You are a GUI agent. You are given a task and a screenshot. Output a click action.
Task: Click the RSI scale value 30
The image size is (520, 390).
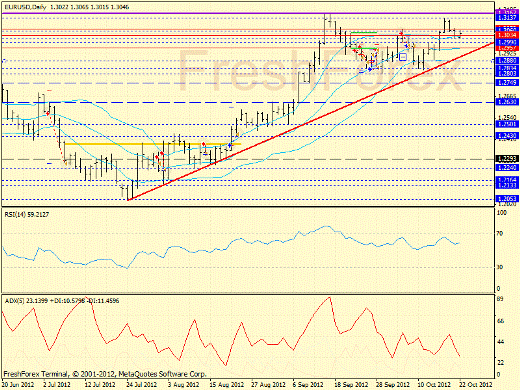coord(500,267)
